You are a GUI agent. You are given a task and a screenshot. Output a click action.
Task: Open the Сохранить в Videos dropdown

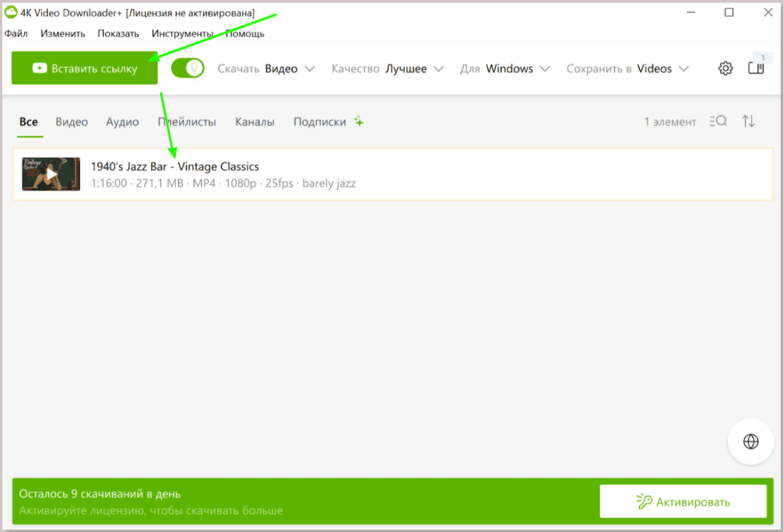(x=627, y=69)
